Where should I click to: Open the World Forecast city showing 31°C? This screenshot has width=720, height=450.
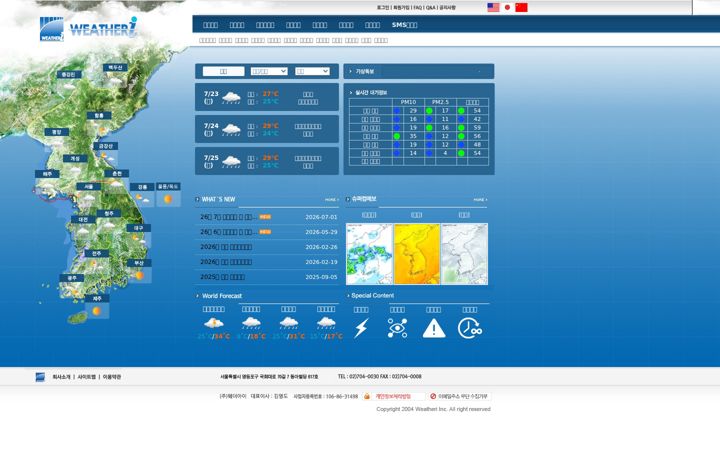[x=288, y=324]
